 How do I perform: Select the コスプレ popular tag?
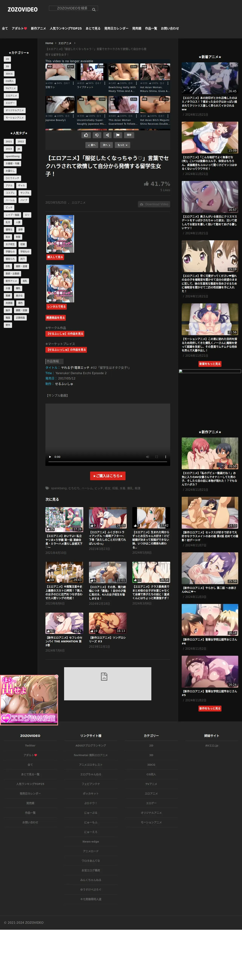click(x=10, y=193)
